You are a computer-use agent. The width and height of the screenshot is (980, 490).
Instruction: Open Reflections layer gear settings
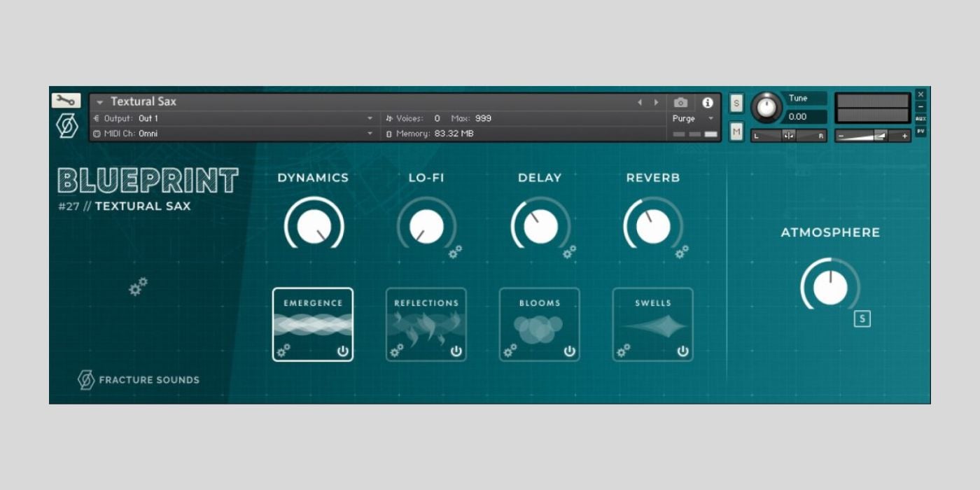[x=397, y=351]
